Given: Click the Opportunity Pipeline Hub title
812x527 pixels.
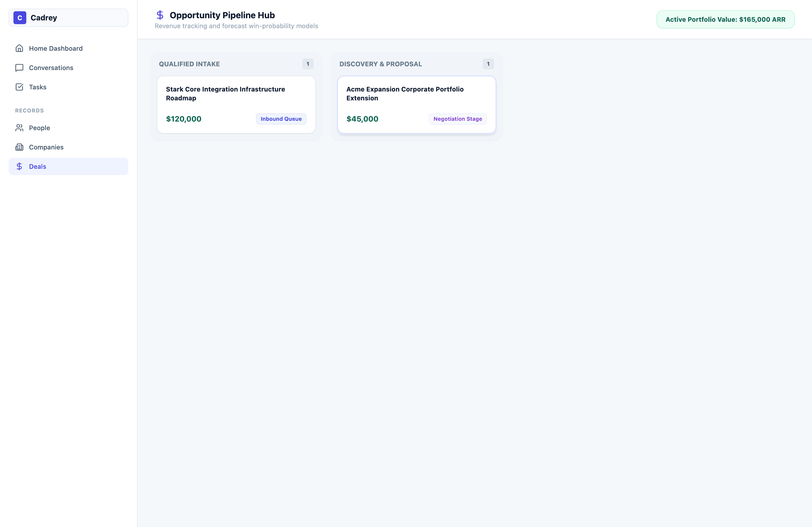Looking at the screenshot, I should [222, 15].
